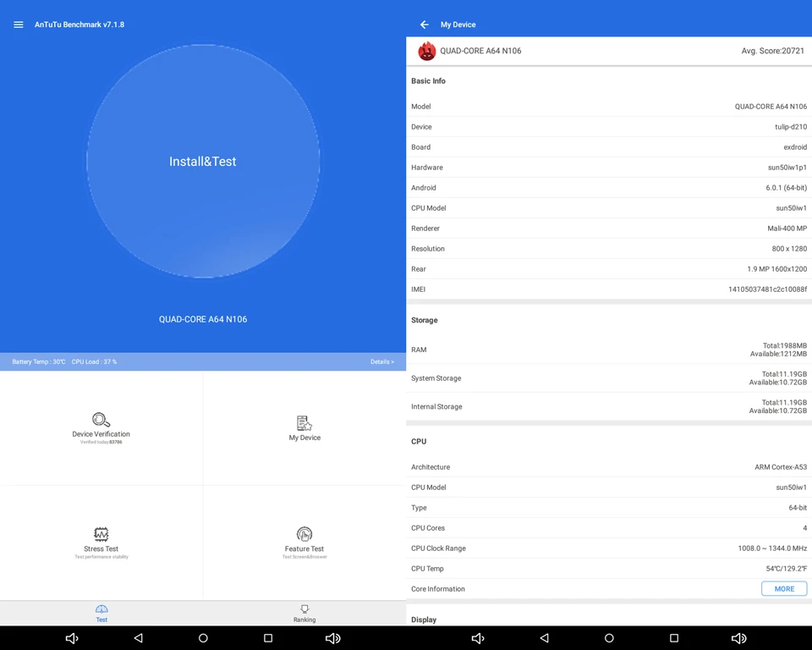Viewport: 812px width, 650px height.
Task: Select the CPU Cores row
Action: 609,528
